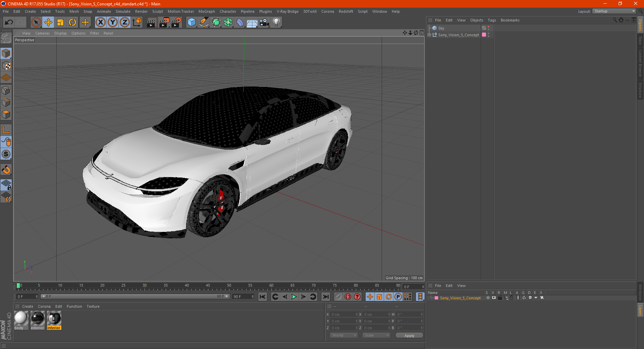Select the body material thumbnail
The image size is (644, 349).
click(21, 320)
